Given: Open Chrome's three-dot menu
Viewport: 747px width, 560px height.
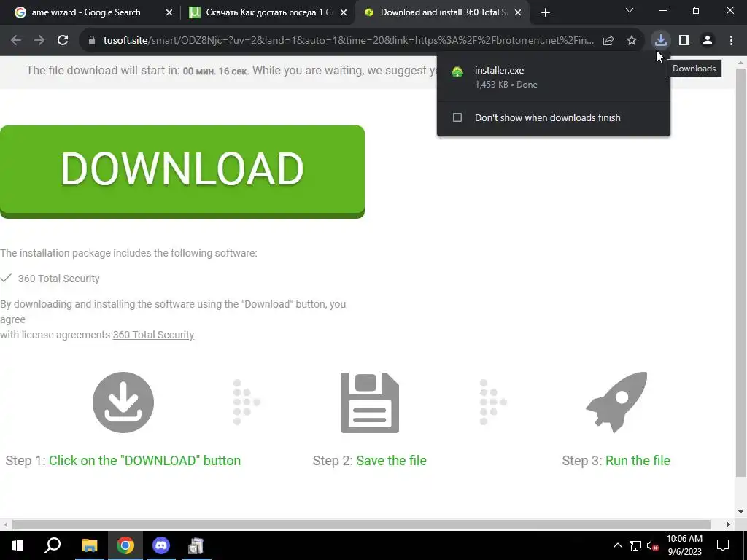Looking at the screenshot, I should tap(731, 41).
